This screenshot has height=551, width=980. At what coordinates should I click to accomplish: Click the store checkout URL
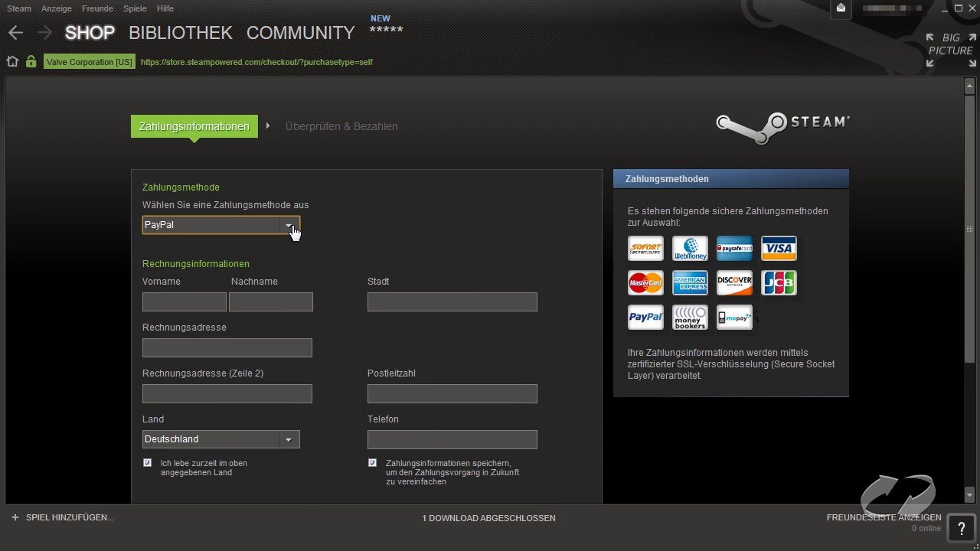[x=256, y=62]
